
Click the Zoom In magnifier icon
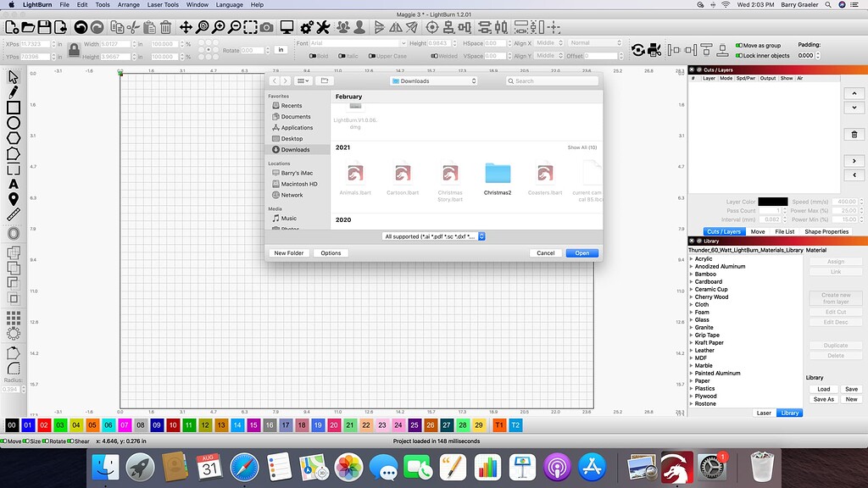219,27
